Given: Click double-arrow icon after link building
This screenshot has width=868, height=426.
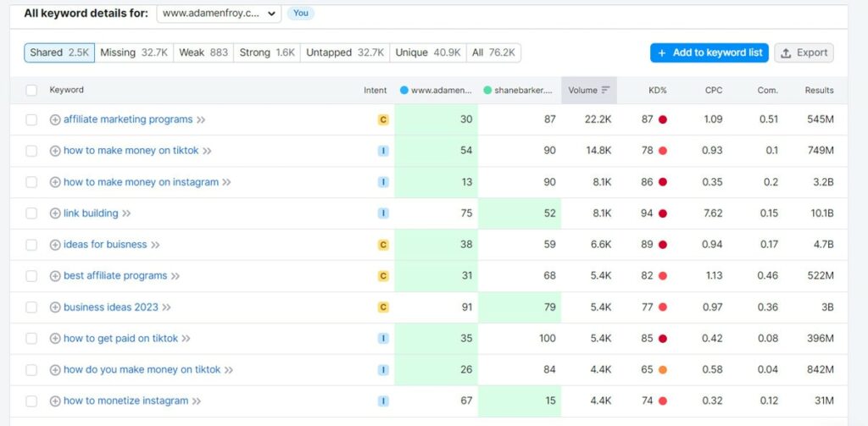Looking at the screenshot, I should pyautogui.click(x=126, y=213).
